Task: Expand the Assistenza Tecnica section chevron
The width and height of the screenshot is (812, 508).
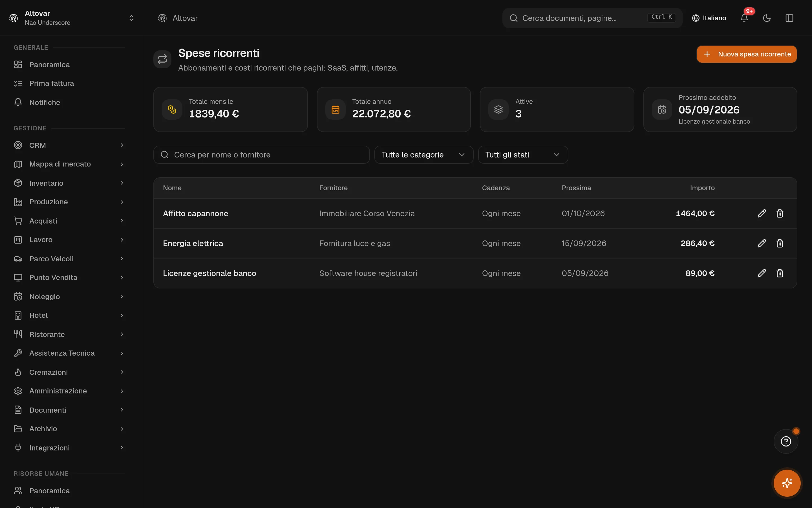Action: 122,353
